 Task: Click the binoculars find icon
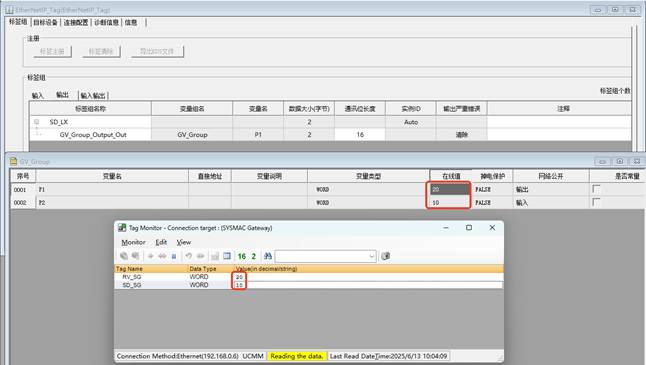pos(268,256)
